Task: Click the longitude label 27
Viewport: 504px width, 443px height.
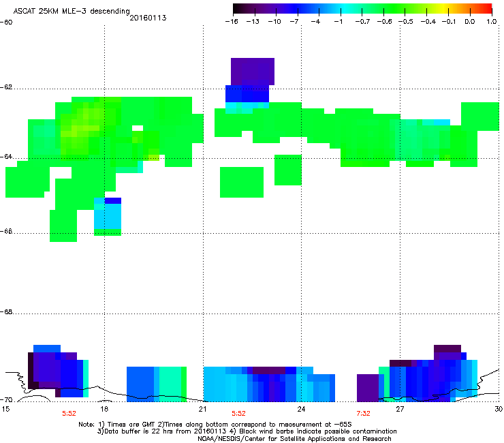Action: pyautogui.click(x=400, y=409)
